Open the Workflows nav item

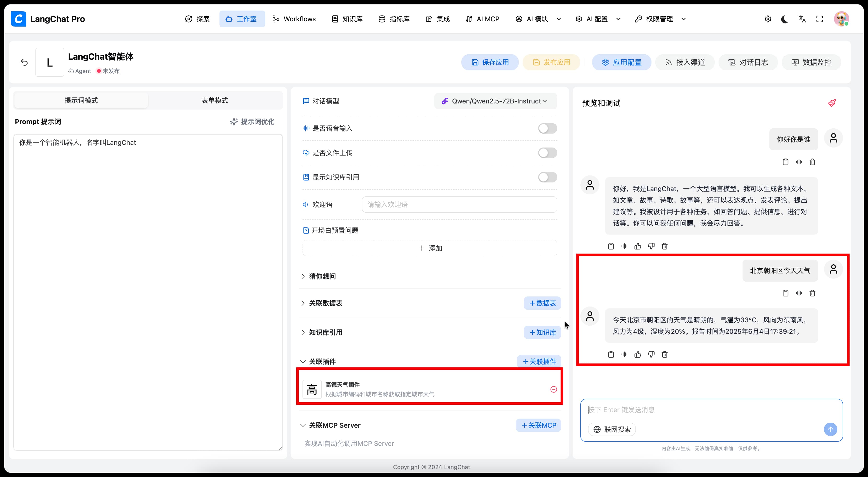pos(294,19)
